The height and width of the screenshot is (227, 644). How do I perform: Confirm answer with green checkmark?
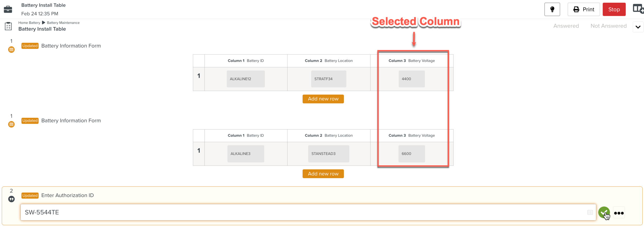pos(604,212)
